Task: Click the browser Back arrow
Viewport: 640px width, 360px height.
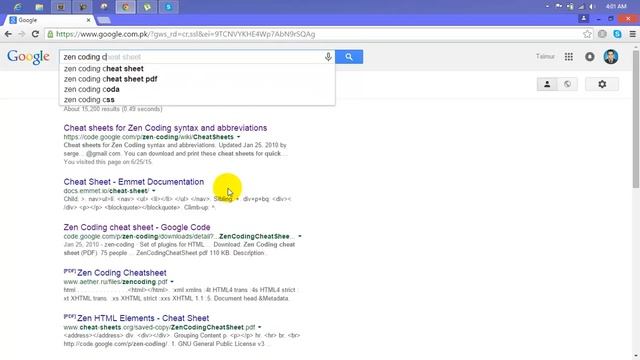Action: (8, 34)
